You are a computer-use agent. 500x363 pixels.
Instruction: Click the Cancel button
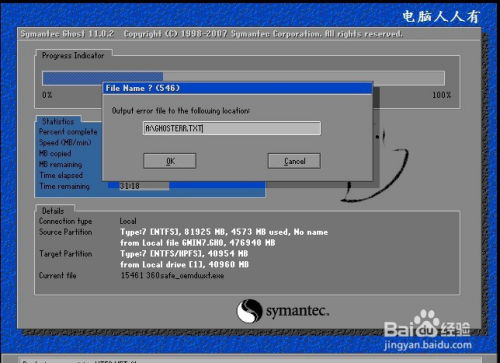coord(294,161)
